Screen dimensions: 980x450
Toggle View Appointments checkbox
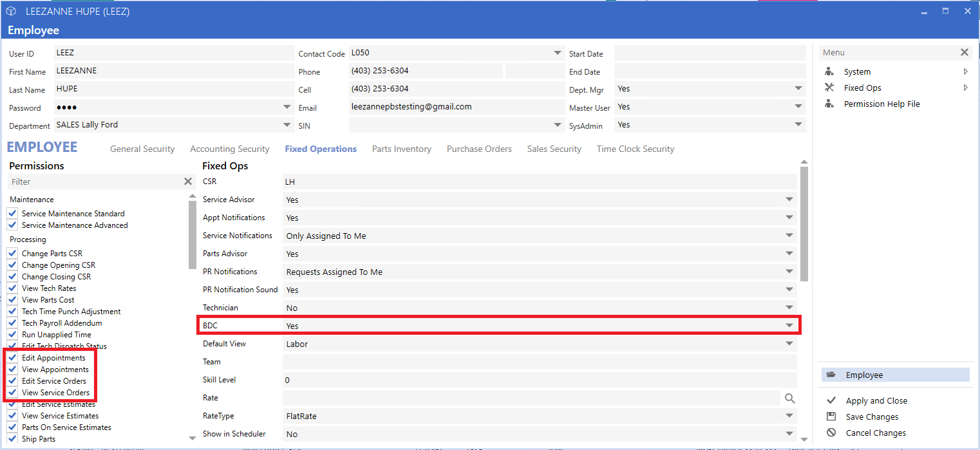coord(12,369)
